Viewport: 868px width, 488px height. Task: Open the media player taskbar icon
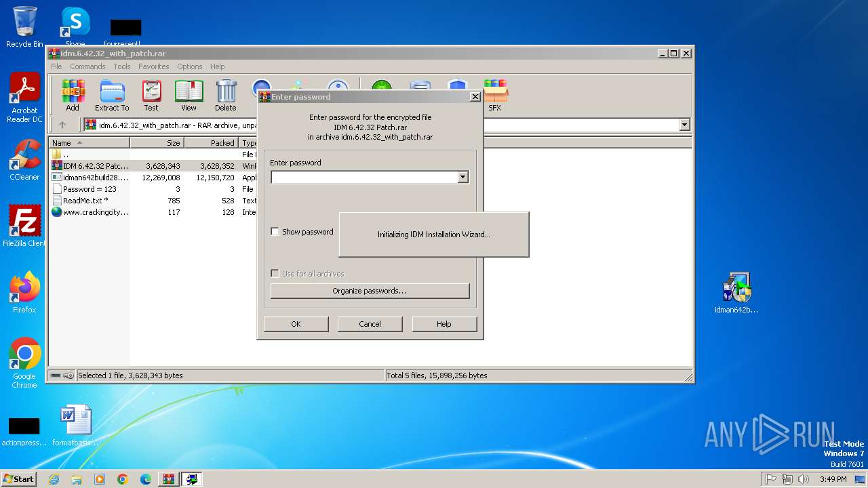tap(100, 479)
